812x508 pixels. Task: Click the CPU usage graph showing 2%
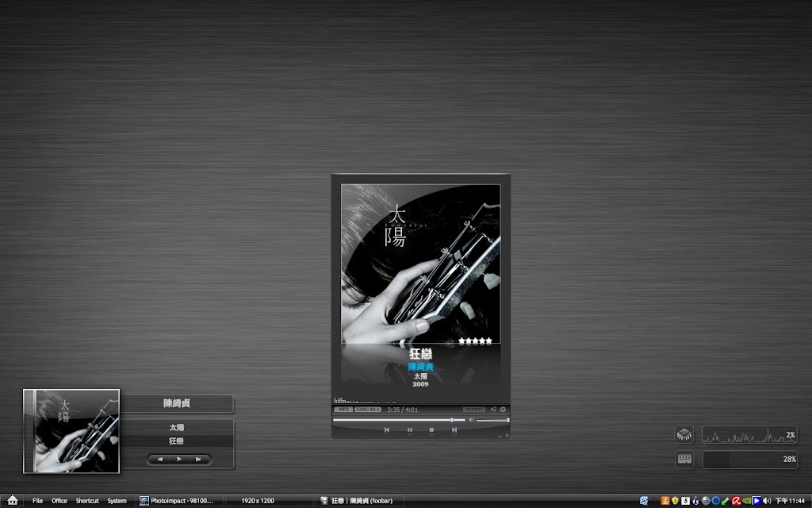(x=749, y=435)
